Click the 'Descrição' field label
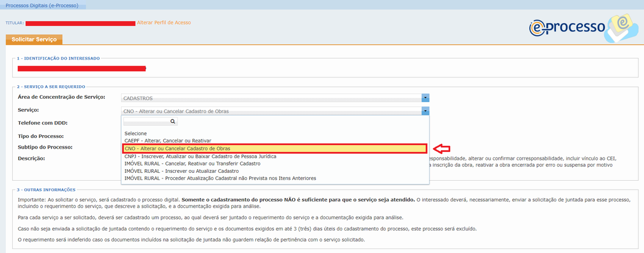 31,158
